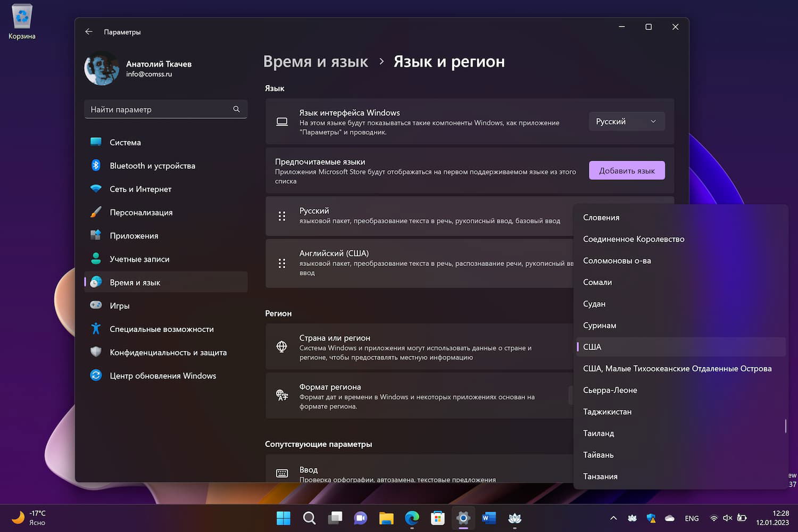
Task: Open the Корзина desktop icon
Action: [22, 22]
